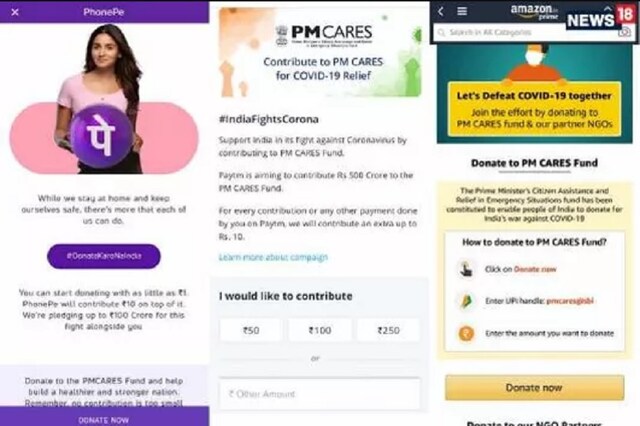Click the PM CARES banner image
Viewport: 640px width, 426px height.
pos(320,52)
